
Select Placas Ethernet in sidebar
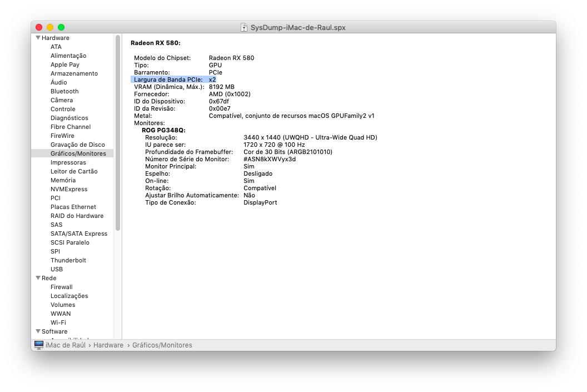73,207
